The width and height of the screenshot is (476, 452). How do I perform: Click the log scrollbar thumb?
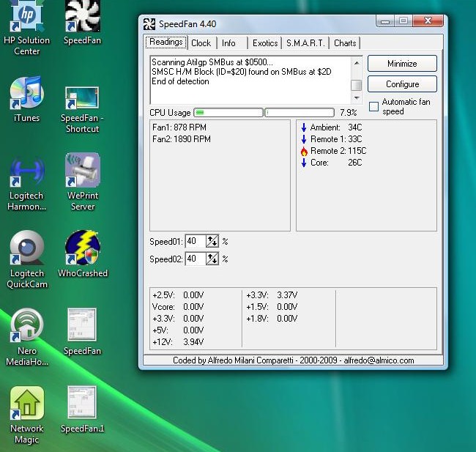pyautogui.click(x=357, y=86)
